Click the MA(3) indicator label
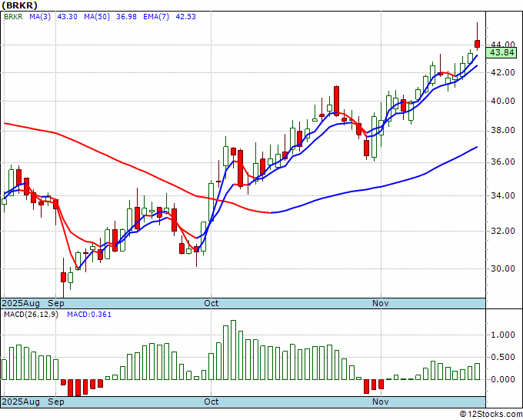Viewport: 523px width, 420px height. [x=40, y=17]
